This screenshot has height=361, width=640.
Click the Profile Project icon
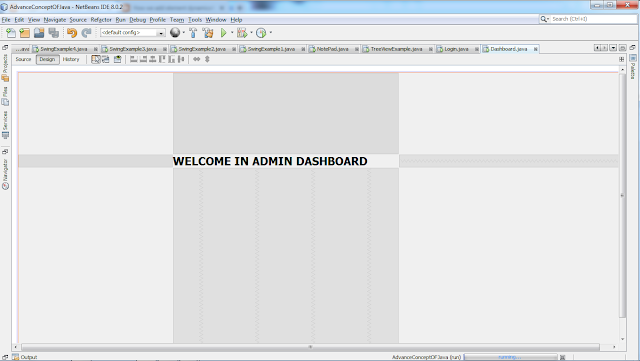coord(261,33)
